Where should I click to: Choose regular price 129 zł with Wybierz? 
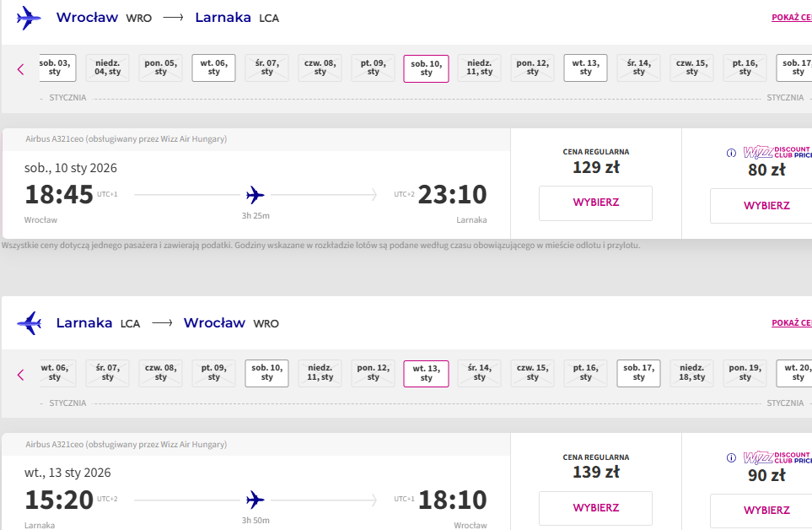(x=595, y=203)
